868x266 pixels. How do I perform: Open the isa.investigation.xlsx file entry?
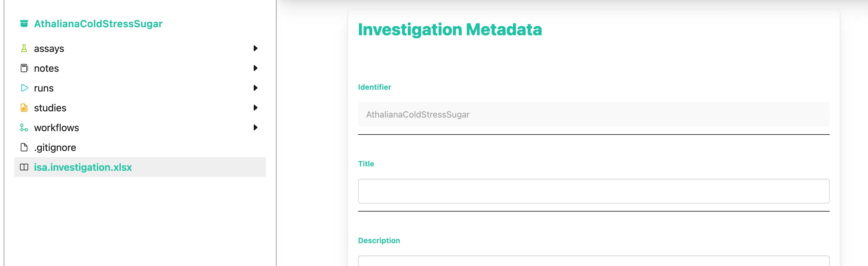(140, 167)
